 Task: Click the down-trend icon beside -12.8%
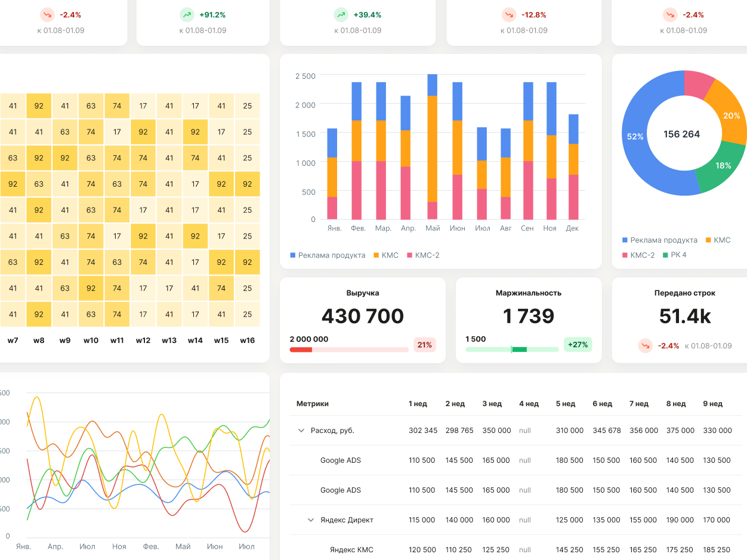point(509,15)
